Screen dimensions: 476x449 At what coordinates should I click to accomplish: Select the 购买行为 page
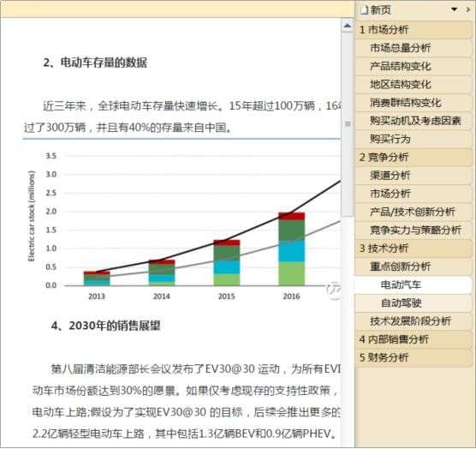[414, 139]
